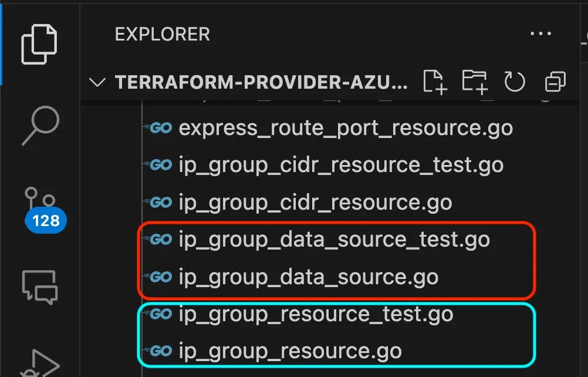The height and width of the screenshot is (377, 588).
Task: Click Go icon beside ip_group_data_source.go
Action: [x=158, y=277]
